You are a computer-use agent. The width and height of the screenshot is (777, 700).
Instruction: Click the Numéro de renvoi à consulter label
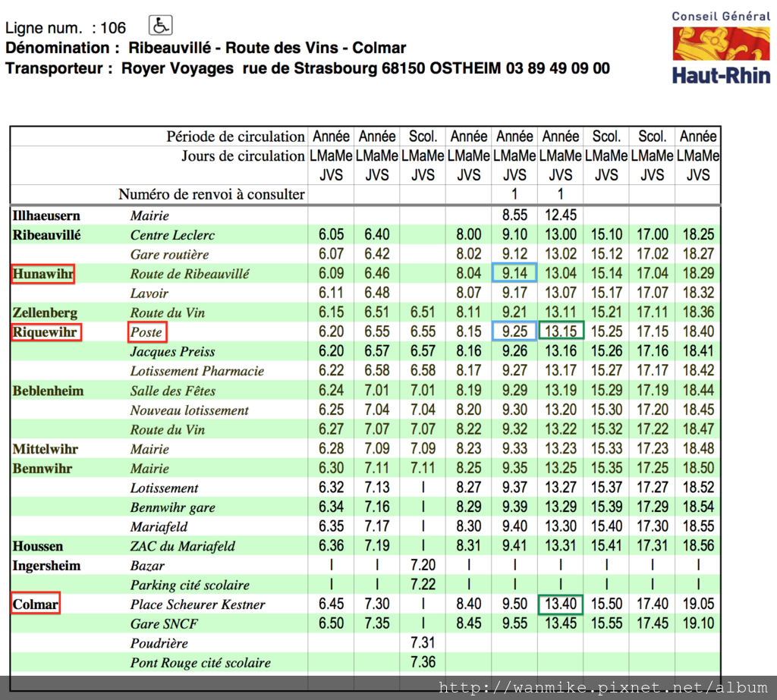click(x=212, y=194)
